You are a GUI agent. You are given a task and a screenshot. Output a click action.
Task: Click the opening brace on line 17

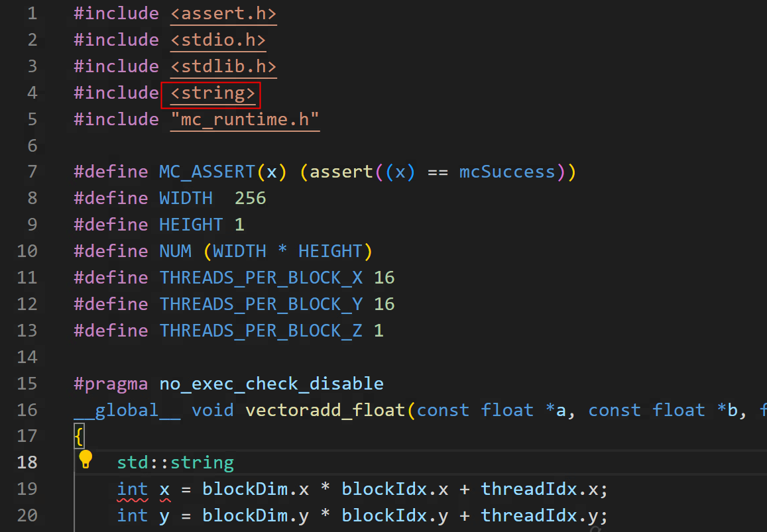tap(78, 437)
